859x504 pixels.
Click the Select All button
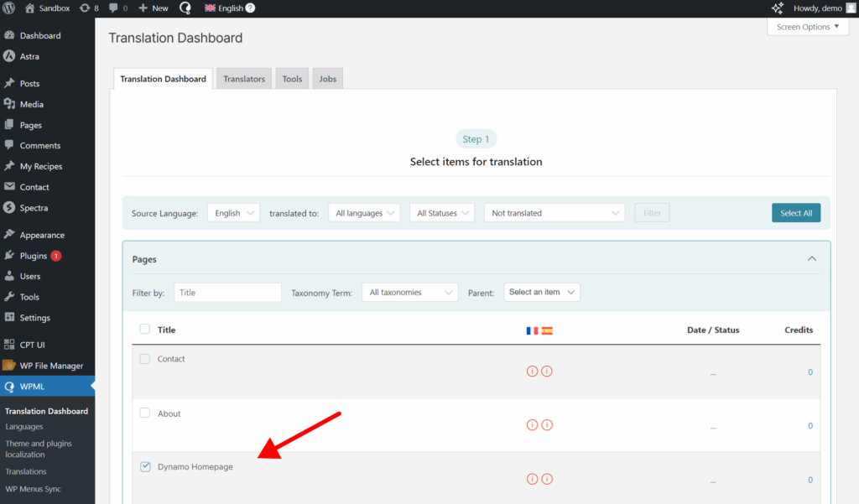tap(795, 212)
